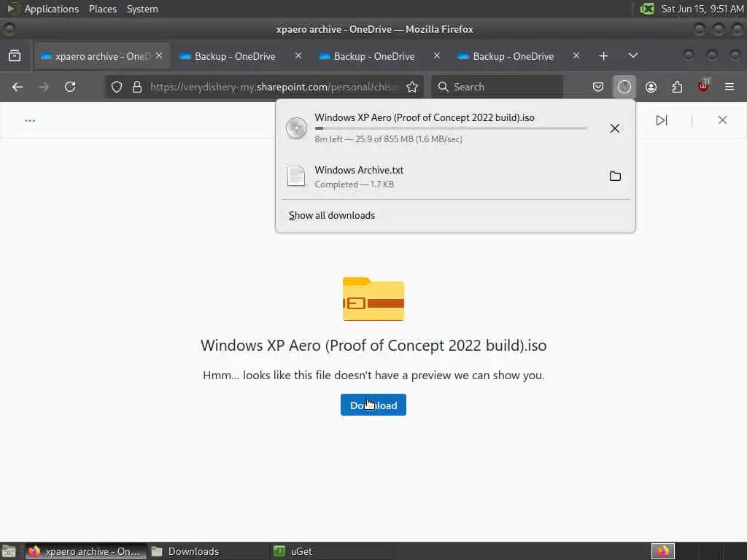747x560 pixels.
Task: Open a new browser tab
Action: click(x=603, y=56)
